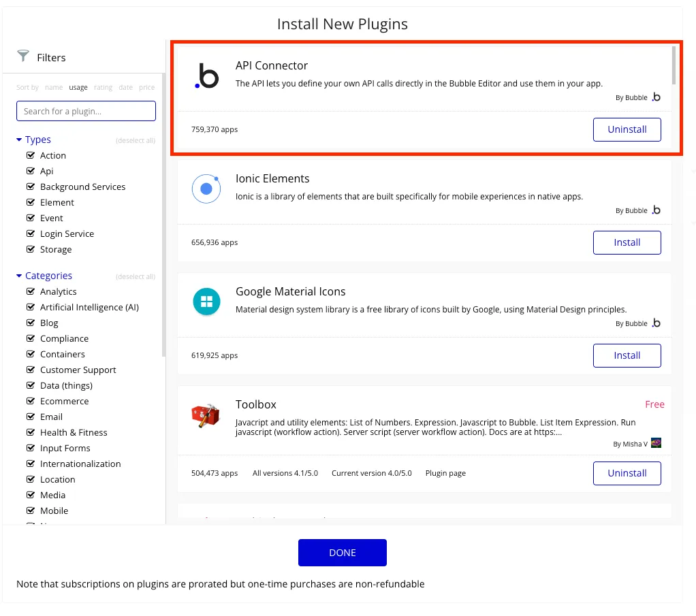Click Bubble author logo on Google Material Icons
Viewport: 696px width, 616px height.
(657, 323)
